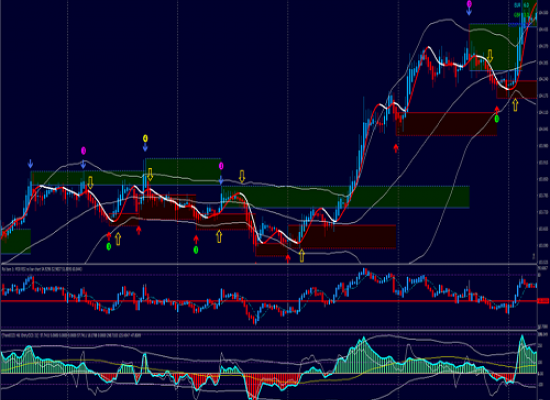The width and height of the screenshot is (550, 400).
Task: Select the yellow hollow up arrow at the main chart's bottom edge
Action: pyautogui.click(x=302, y=256)
